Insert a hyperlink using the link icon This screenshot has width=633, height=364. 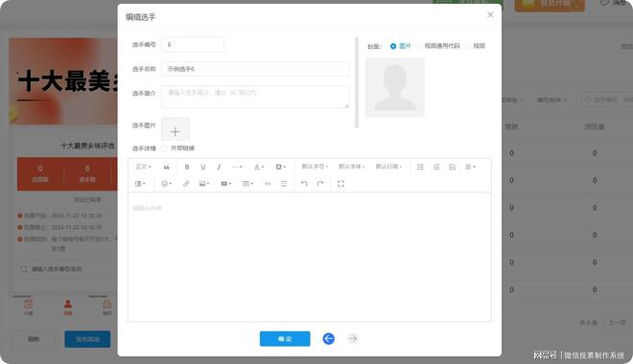tap(186, 184)
